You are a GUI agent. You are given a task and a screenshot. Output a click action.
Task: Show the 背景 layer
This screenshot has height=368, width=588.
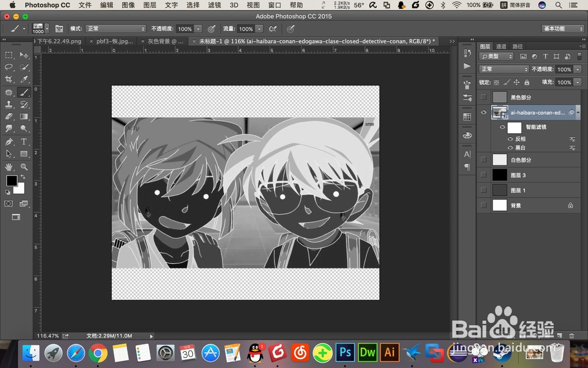(x=484, y=205)
